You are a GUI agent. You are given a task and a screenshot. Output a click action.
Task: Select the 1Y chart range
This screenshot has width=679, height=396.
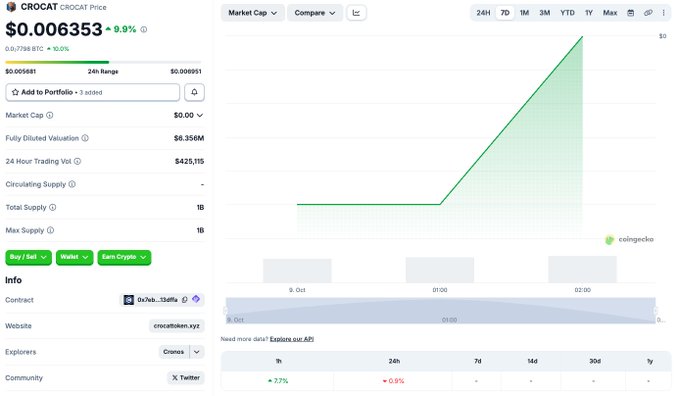[589, 13]
